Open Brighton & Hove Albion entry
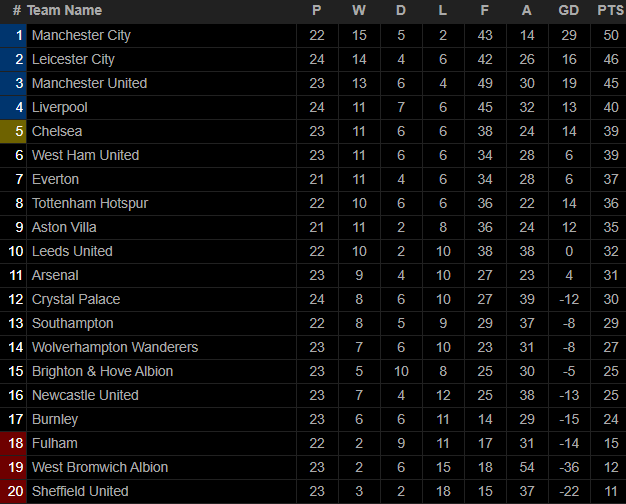 click(103, 371)
